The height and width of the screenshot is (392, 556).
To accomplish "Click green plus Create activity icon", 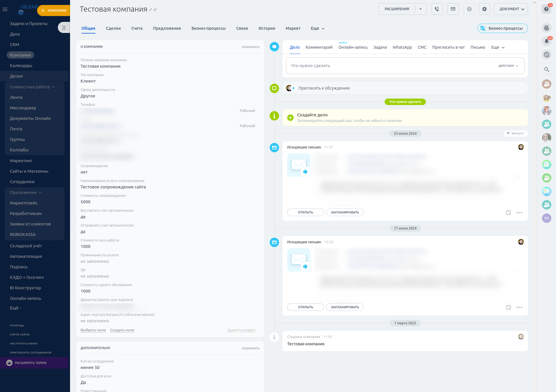I will pyautogui.click(x=290, y=118).
